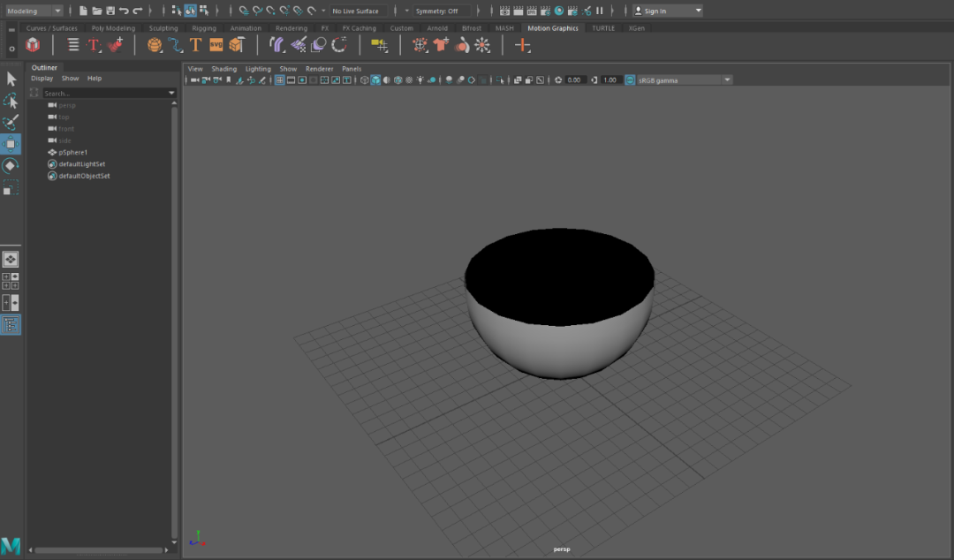Select the Scale tool in toolbox
The image size is (954, 560).
pyautogui.click(x=11, y=188)
